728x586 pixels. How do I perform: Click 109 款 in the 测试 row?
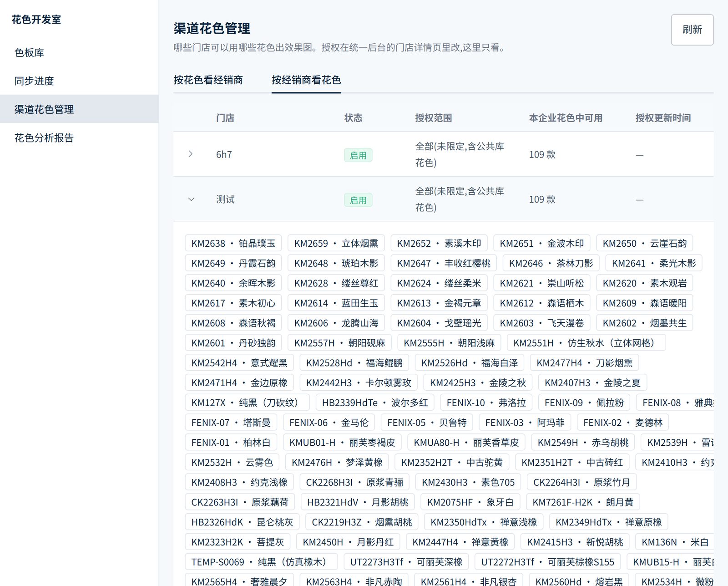pyautogui.click(x=542, y=199)
